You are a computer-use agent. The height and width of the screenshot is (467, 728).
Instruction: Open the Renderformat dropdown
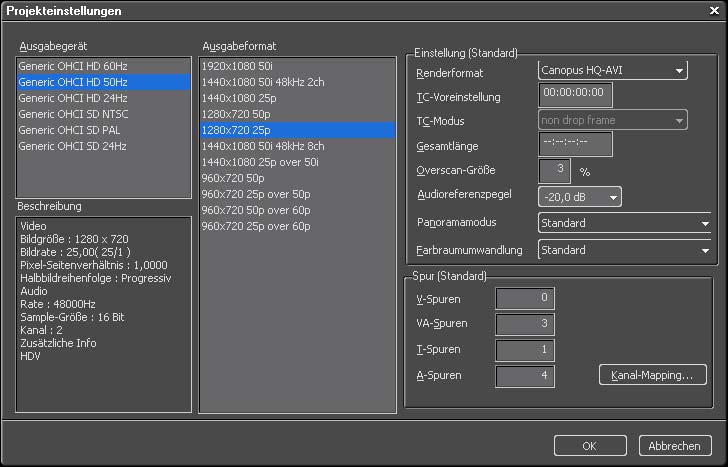coord(612,70)
